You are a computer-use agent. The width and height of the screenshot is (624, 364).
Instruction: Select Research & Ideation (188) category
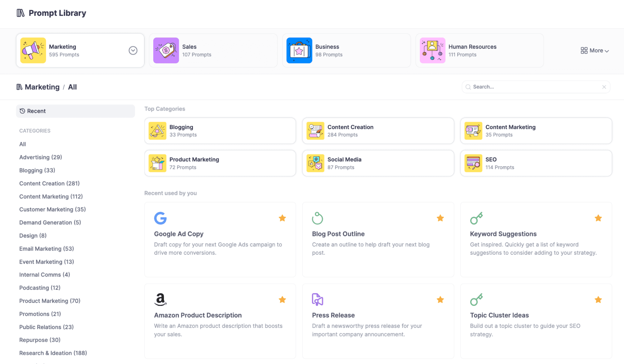click(x=53, y=353)
